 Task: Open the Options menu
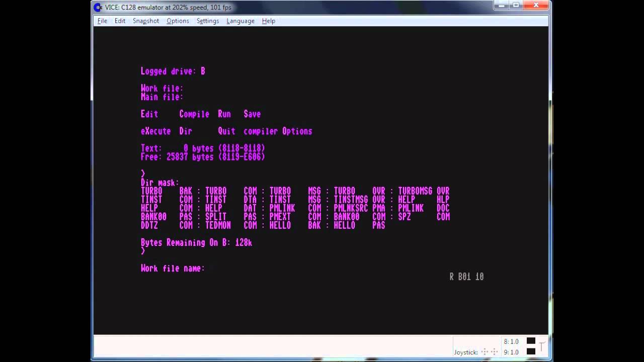click(178, 21)
